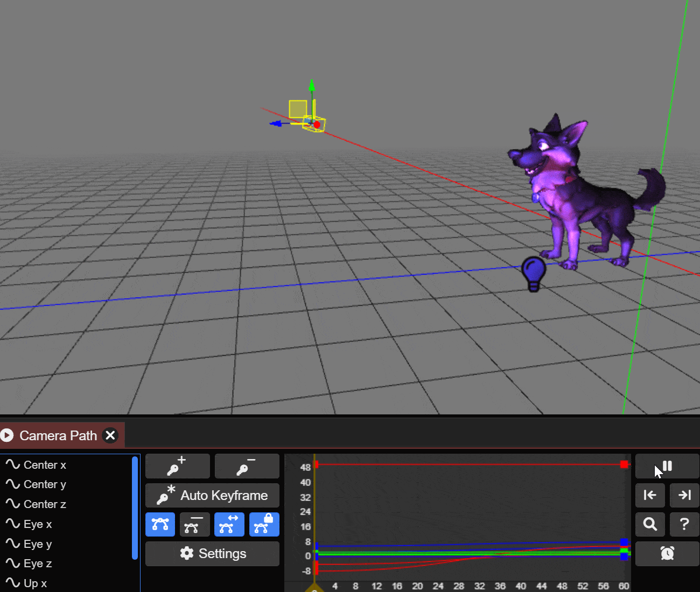This screenshot has width=700, height=592.
Task: Click frame 48 on the timeline ruler
Action: pyautogui.click(x=562, y=586)
